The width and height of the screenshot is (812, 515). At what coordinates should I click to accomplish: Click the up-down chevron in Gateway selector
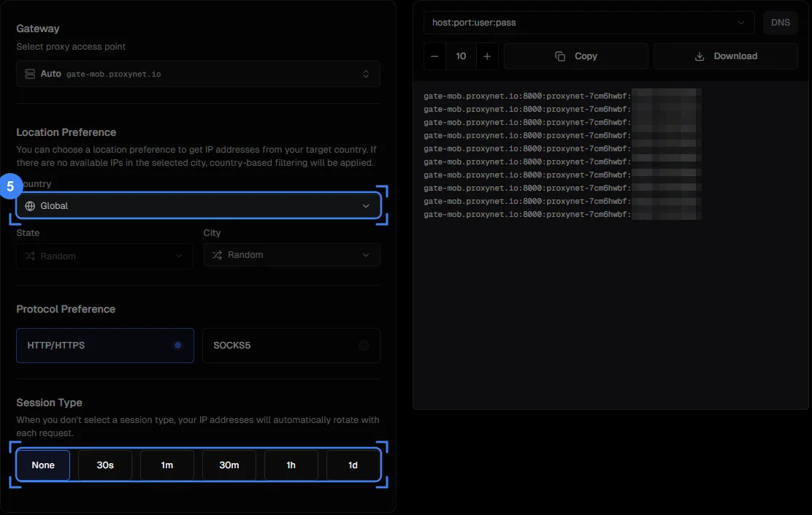coord(366,74)
